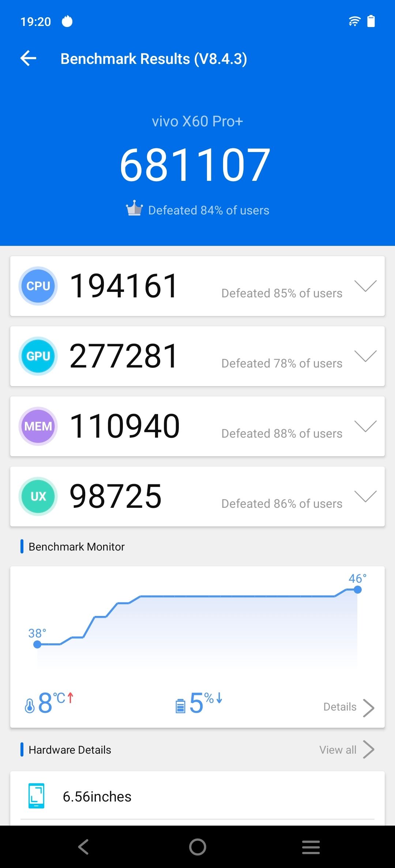The height and width of the screenshot is (868, 395).
Task: Tap the Android home navigation button
Action: [x=197, y=847]
